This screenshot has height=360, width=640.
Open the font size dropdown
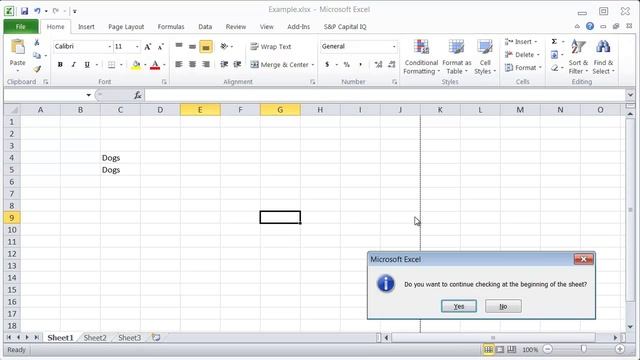point(137,47)
